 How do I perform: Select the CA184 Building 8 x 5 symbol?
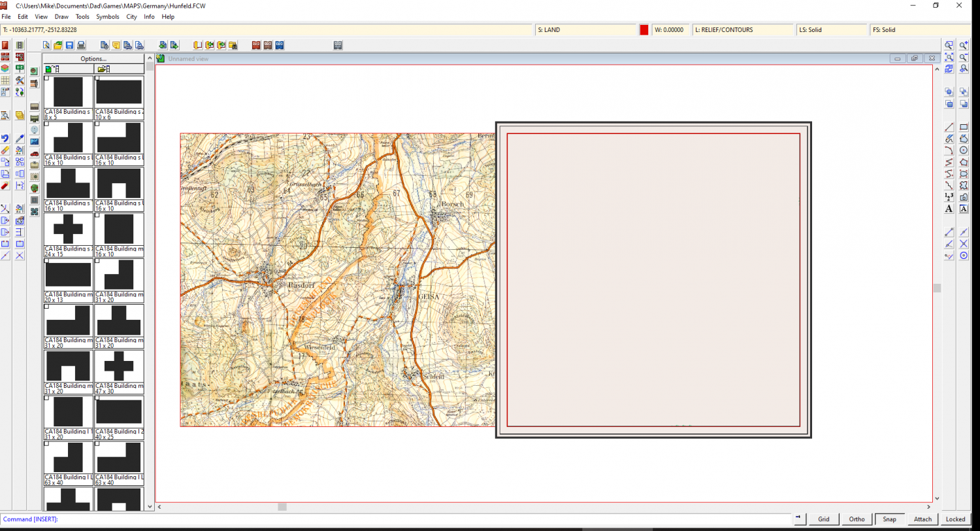(x=68, y=92)
